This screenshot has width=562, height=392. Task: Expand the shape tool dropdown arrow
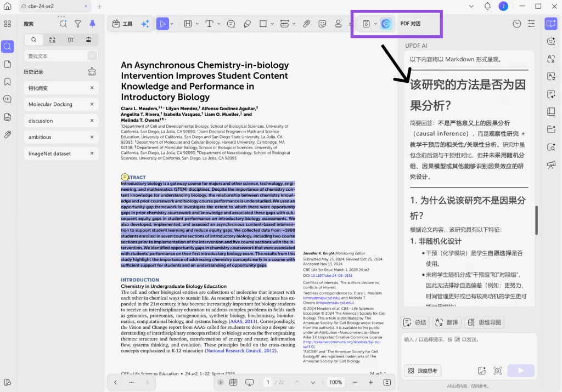click(272, 24)
